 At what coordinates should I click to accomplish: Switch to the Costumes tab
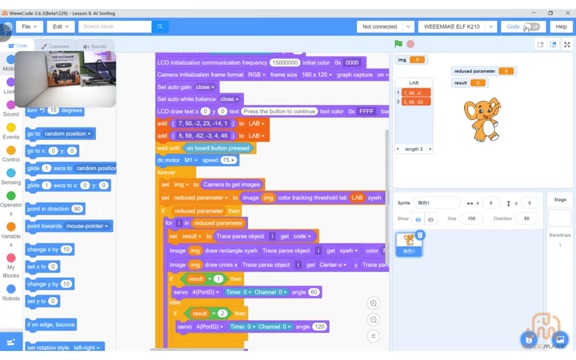coord(55,46)
